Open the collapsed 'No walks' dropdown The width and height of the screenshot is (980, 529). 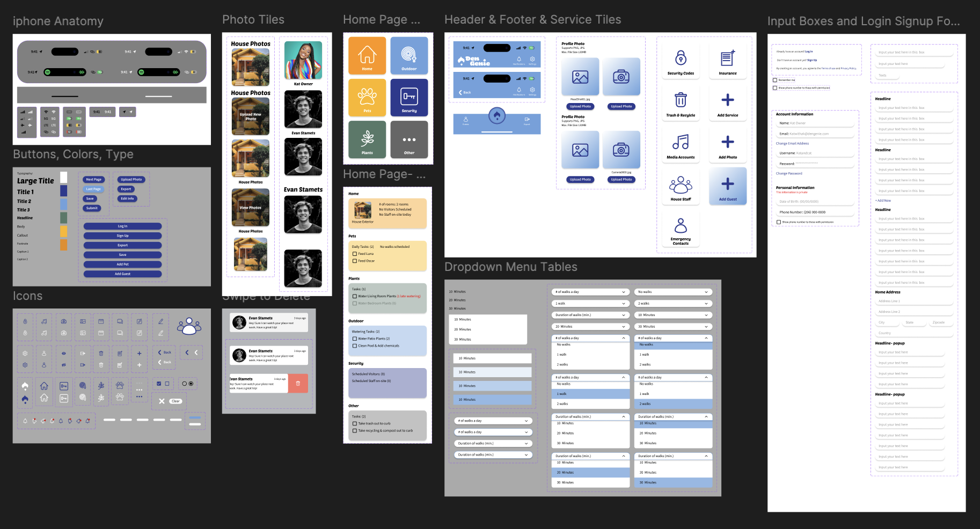point(673,292)
